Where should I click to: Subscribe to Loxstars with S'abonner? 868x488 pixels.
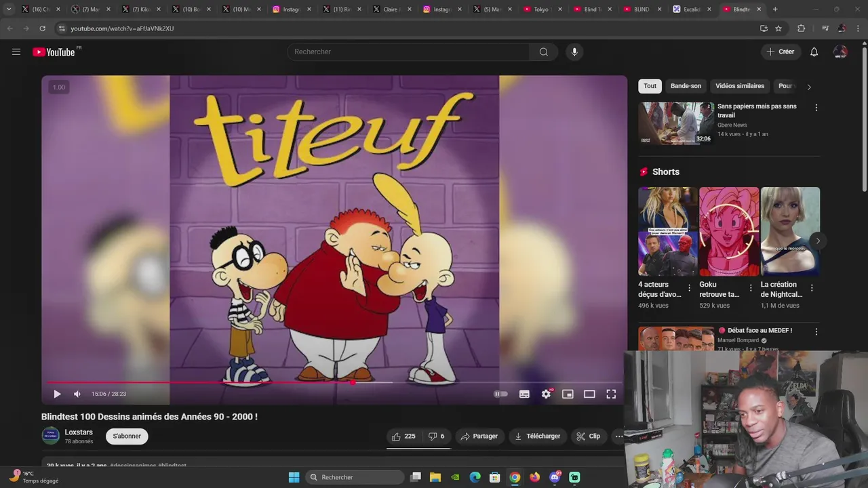(127, 436)
